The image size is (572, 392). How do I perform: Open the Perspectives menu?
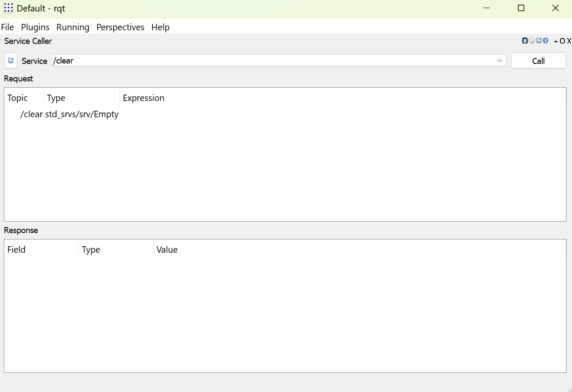[x=120, y=27]
